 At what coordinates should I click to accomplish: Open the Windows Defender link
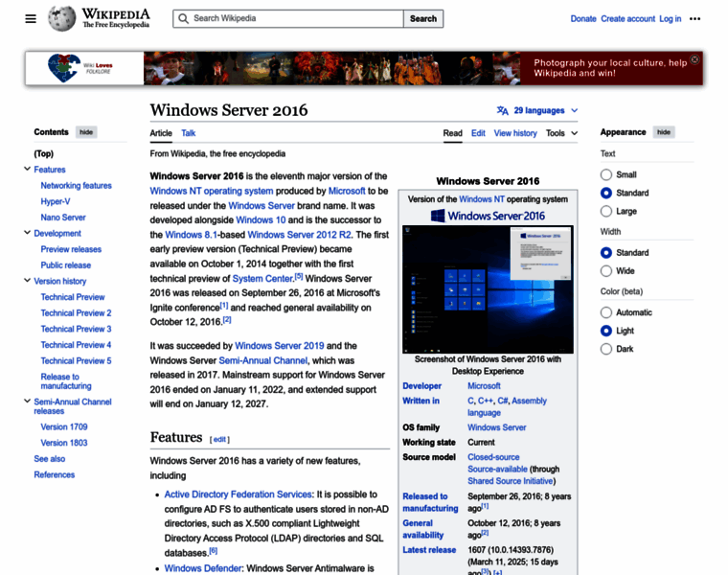(203, 568)
